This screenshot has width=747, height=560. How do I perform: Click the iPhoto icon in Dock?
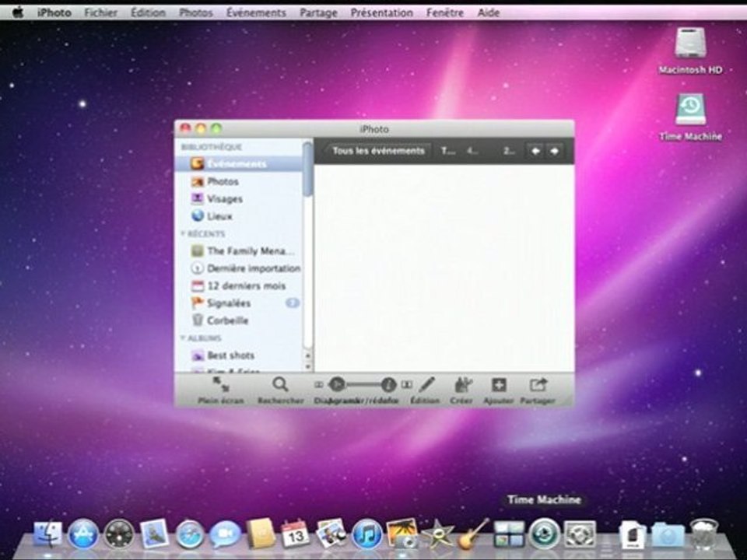[x=402, y=534]
